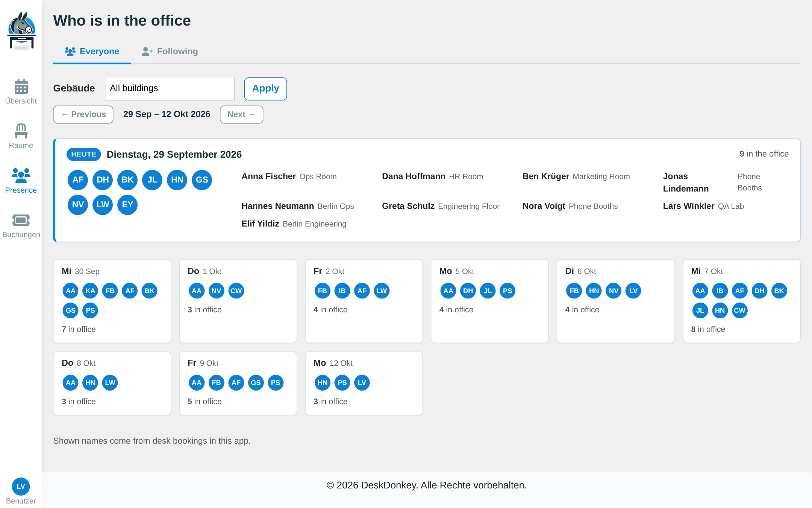Click DH avatar on Mo 5 Okt card

click(468, 291)
